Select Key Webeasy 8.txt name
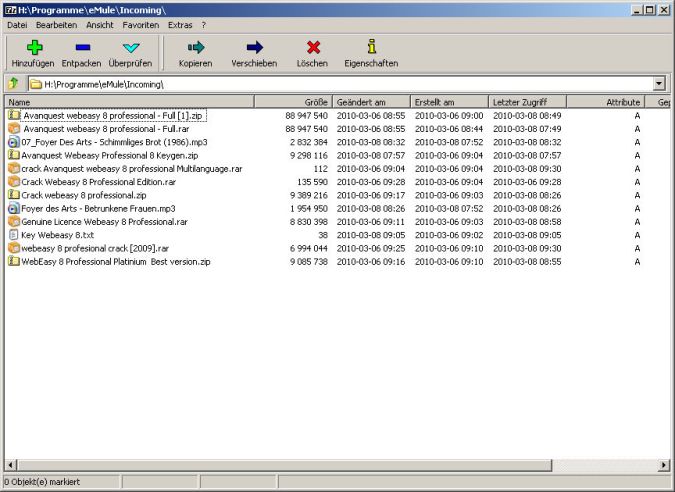This screenshot has height=492, width=675. (58, 235)
